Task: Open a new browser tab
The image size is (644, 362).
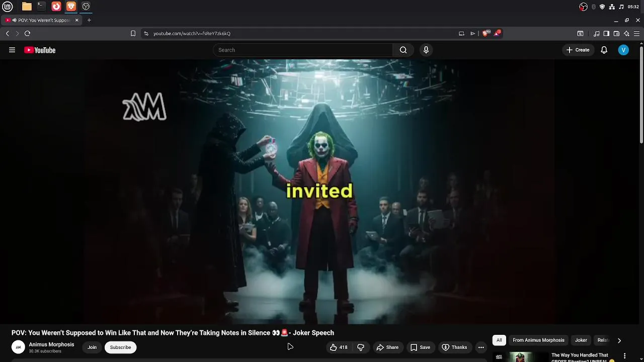Action: point(89,20)
